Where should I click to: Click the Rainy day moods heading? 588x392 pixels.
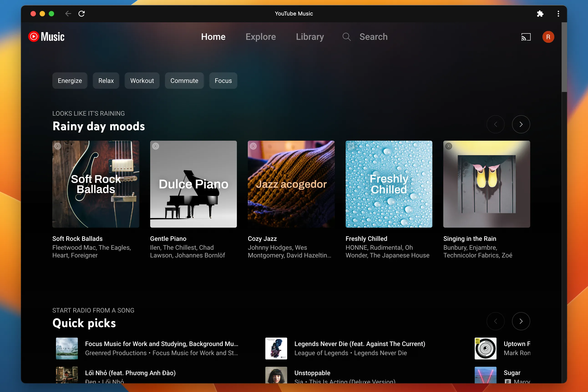[99, 126]
